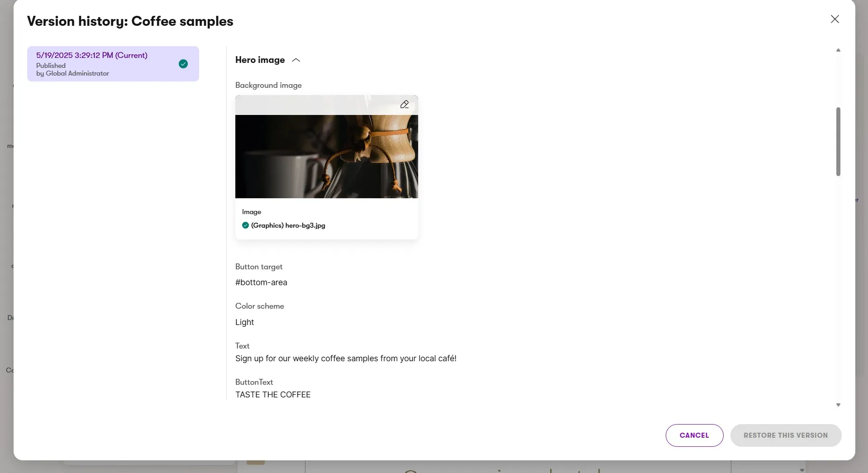This screenshot has height=473, width=868.
Task: Click the Color scheme label
Action: [x=260, y=306]
